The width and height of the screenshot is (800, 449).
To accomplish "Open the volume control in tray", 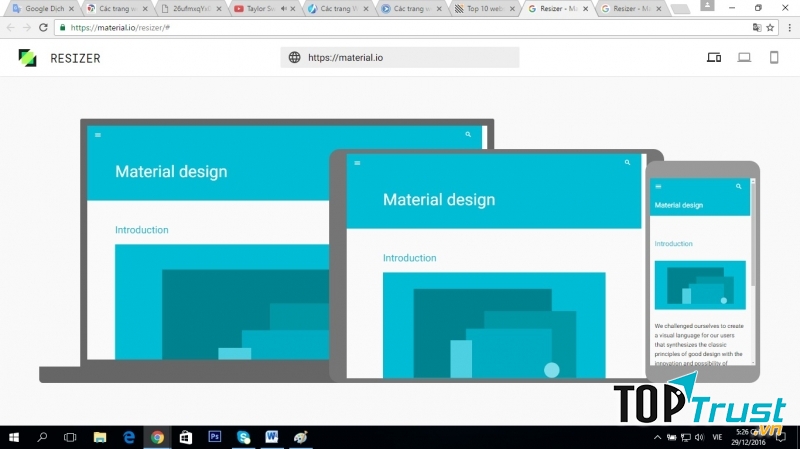I will (699, 437).
